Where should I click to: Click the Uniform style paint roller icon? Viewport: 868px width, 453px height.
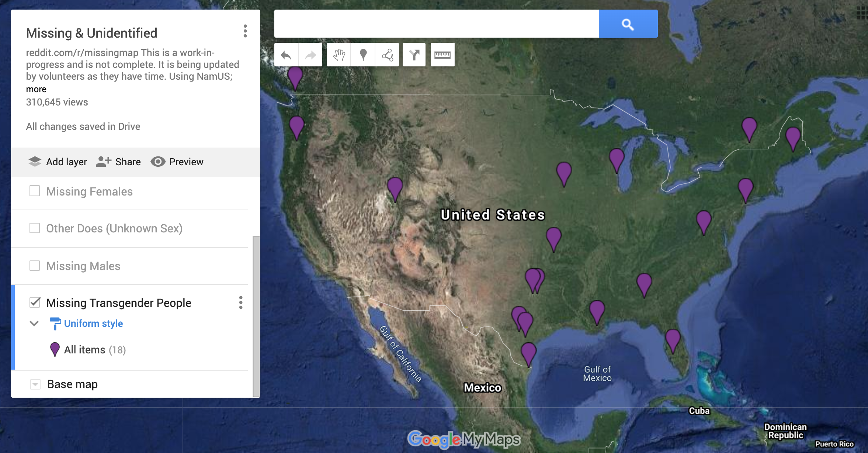[x=55, y=324]
